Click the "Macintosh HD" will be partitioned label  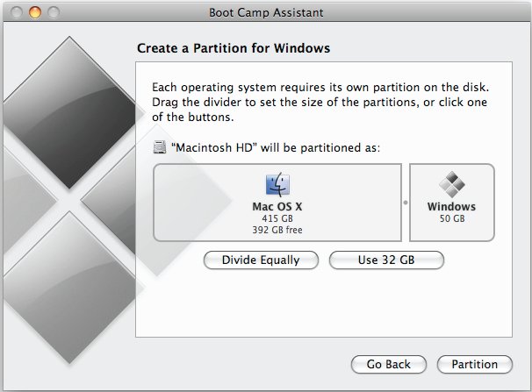coord(275,148)
